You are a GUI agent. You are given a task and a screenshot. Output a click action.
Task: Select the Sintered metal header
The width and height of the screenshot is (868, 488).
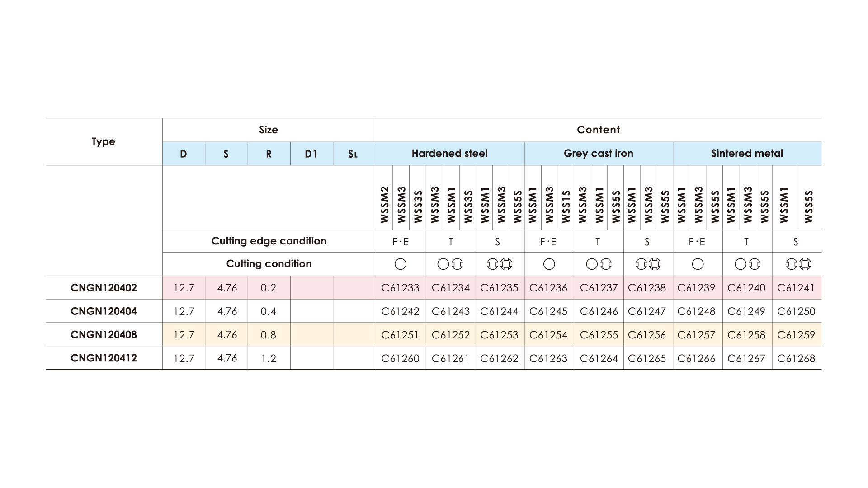(x=747, y=154)
